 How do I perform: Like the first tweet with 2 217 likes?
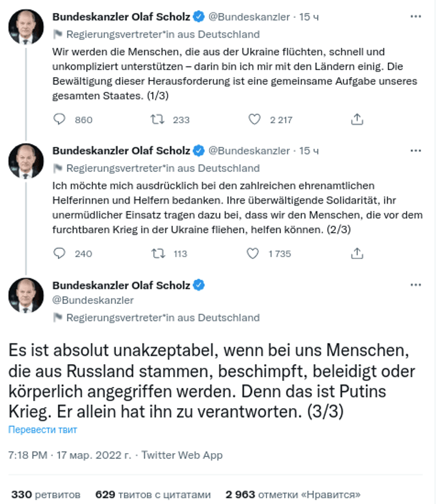(x=254, y=120)
